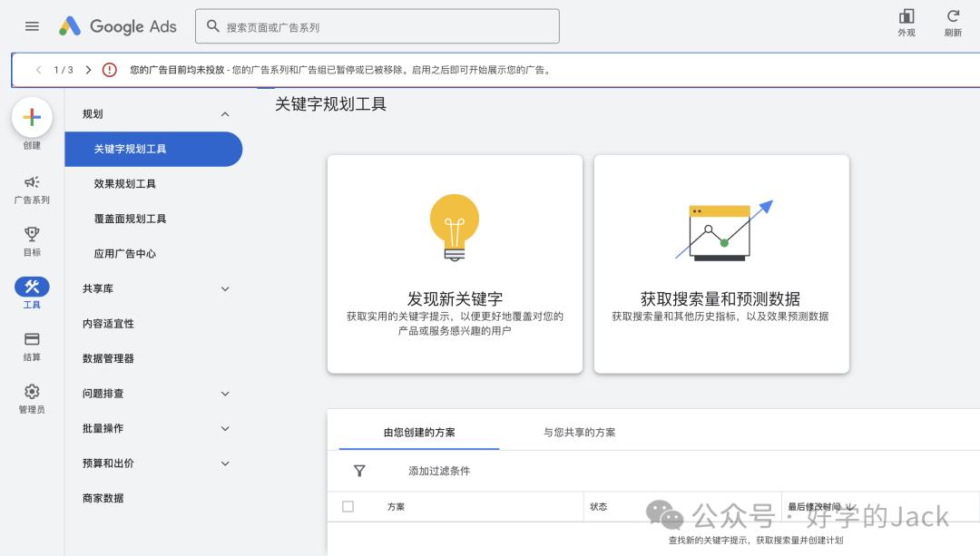Screen dimensions: 980x556
Task: Collapse the 规划 section
Action: pyautogui.click(x=225, y=113)
